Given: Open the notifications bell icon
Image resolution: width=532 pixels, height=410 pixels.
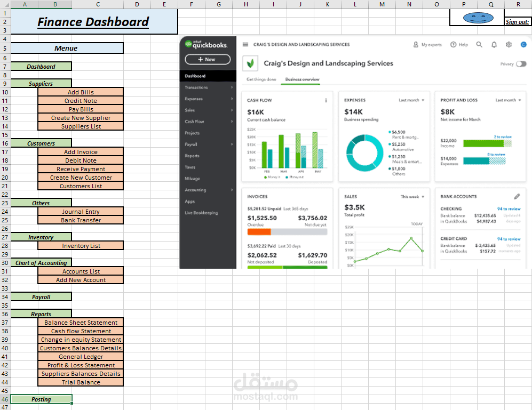Looking at the screenshot, I should tap(494, 44).
